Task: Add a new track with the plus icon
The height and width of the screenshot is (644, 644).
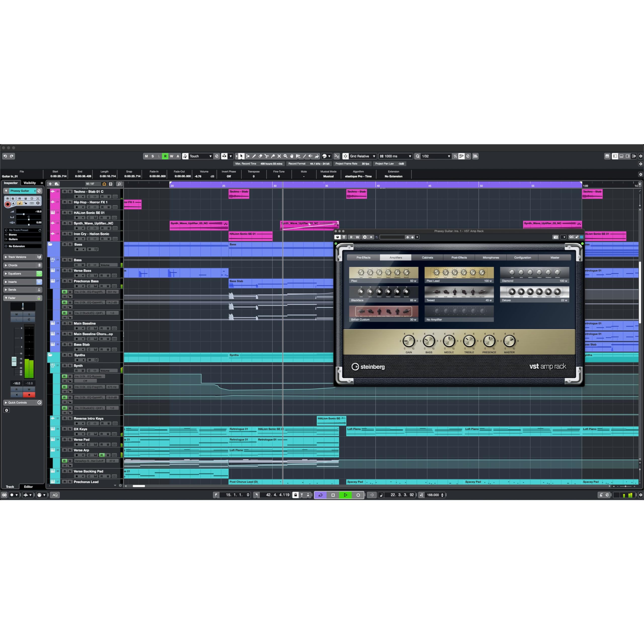Action: click(x=50, y=184)
